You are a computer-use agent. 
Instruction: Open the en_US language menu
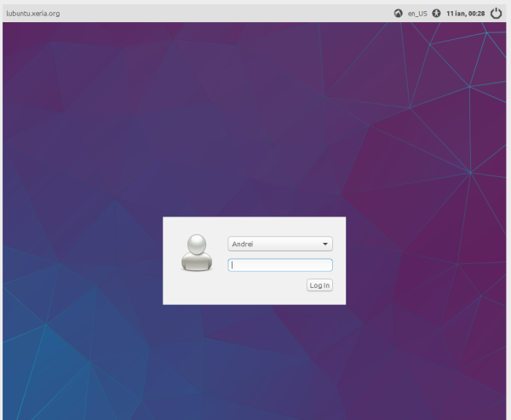tap(417, 14)
